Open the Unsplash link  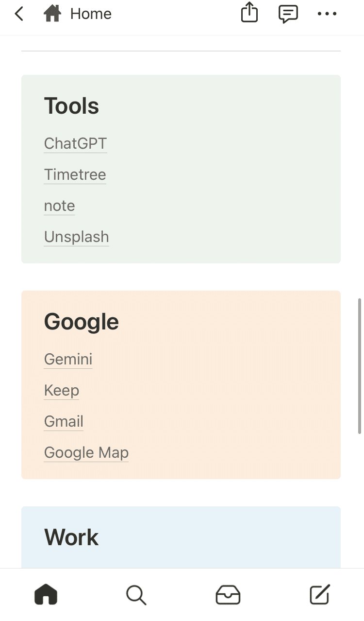[x=76, y=237]
